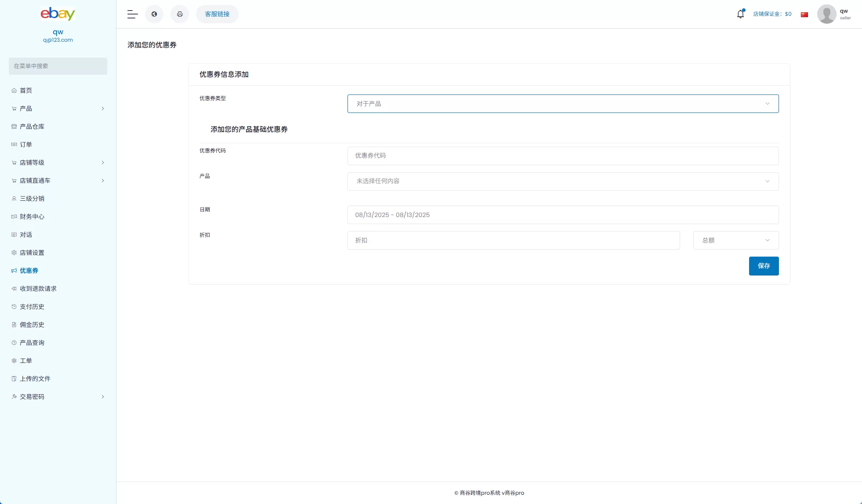Click the 保存 save button
Image resolution: width=862 pixels, height=504 pixels.
(763, 266)
